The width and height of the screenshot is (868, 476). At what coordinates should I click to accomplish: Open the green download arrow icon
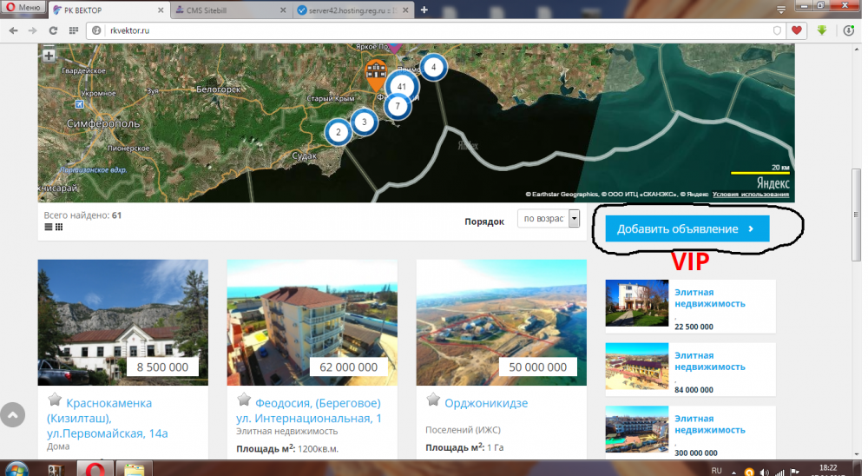822,30
